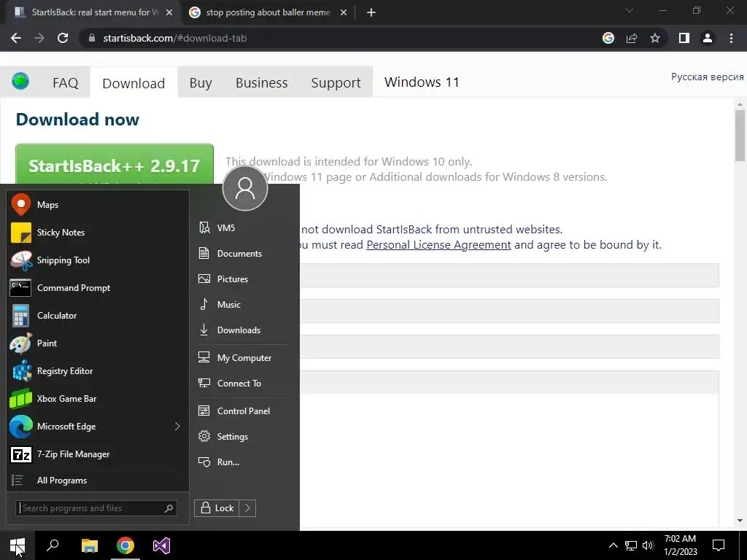This screenshot has width=747, height=560.
Task: Toggle Chrome side panel
Action: [684, 38]
